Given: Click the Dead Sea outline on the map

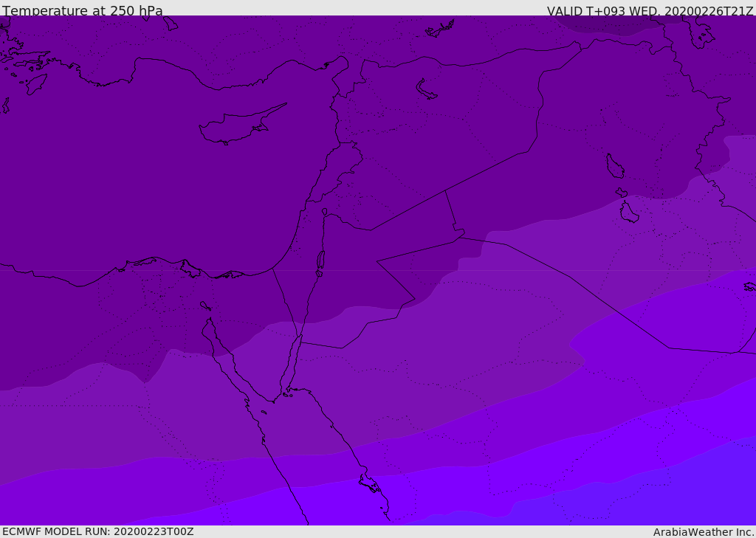Looking at the screenshot, I should pyautogui.click(x=320, y=261).
